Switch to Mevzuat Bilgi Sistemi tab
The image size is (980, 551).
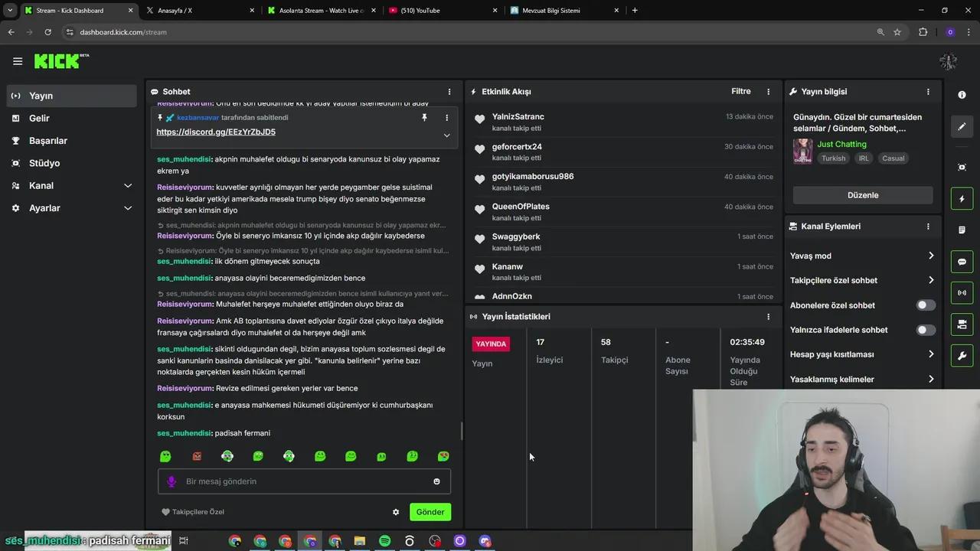[x=566, y=11]
